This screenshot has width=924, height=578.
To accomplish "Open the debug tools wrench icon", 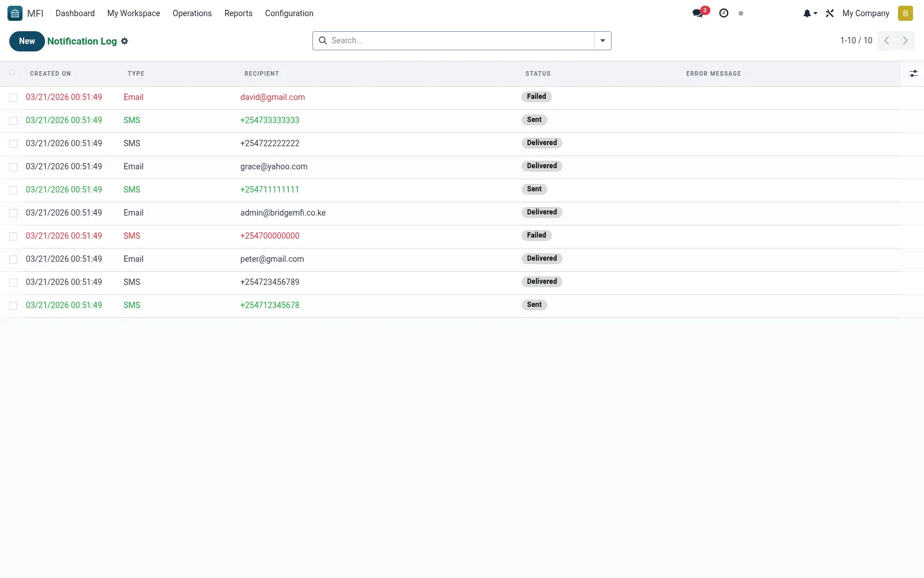I will pos(830,13).
